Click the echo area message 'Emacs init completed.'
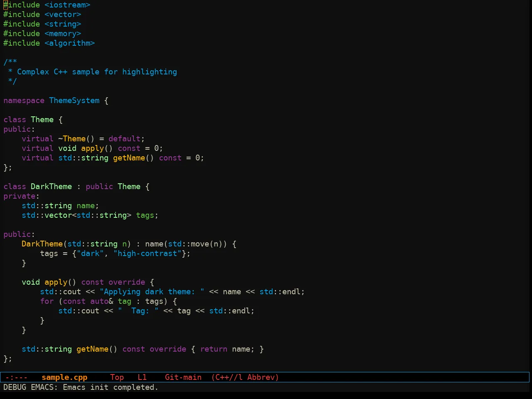 pyautogui.click(x=111, y=387)
